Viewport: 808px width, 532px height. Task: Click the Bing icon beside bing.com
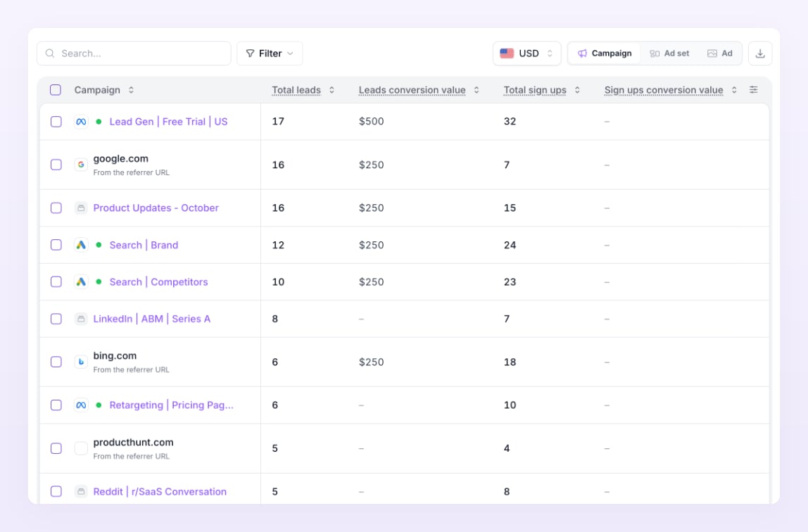[x=81, y=362]
